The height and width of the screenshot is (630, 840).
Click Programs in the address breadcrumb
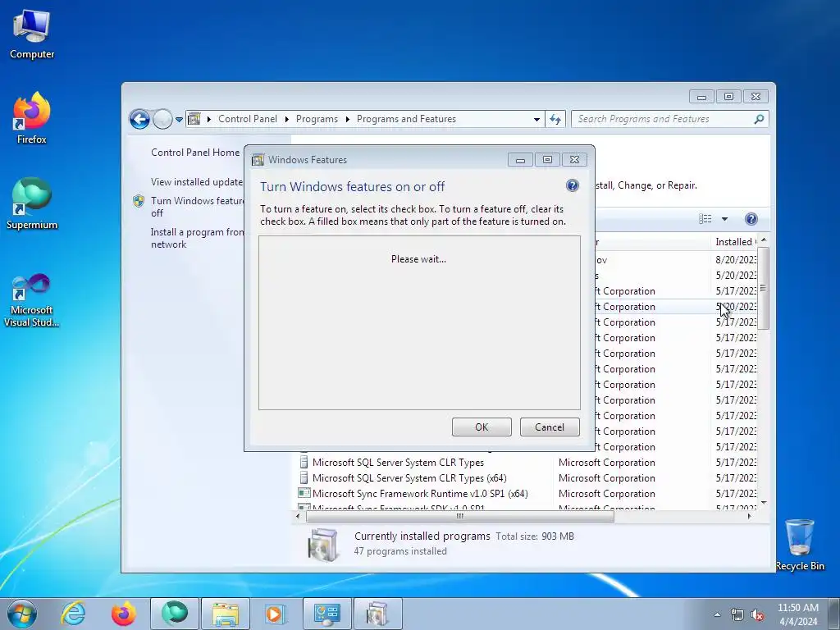[x=317, y=119]
